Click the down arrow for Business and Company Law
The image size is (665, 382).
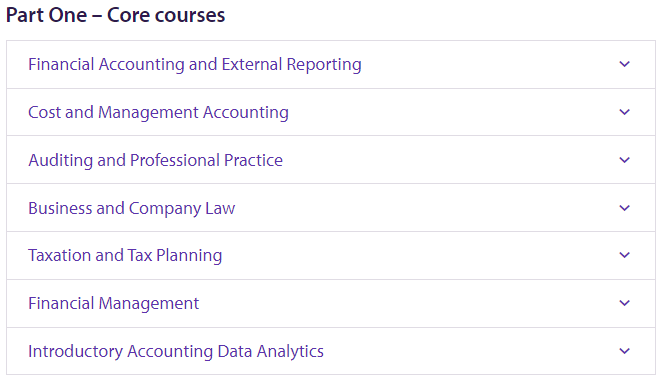624,208
